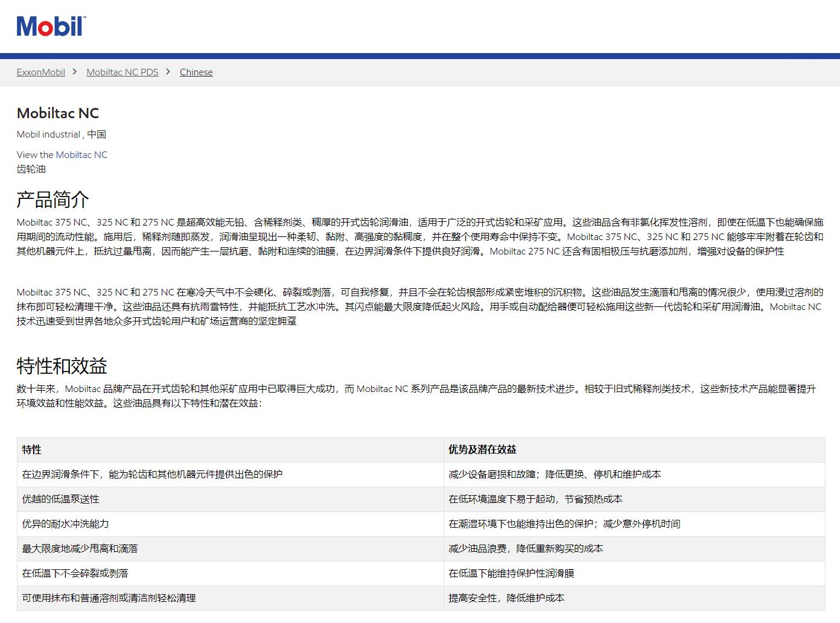Image resolution: width=840 pixels, height=623 pixels.
Task: Click the paragraph about 在寒冷天气中不会硬化
Action: 420,307
